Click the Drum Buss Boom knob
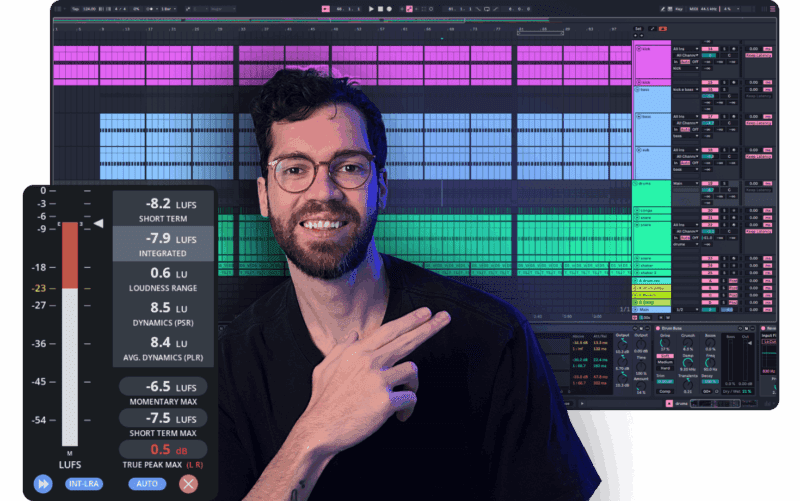800x501 pixels. (710, 343)
